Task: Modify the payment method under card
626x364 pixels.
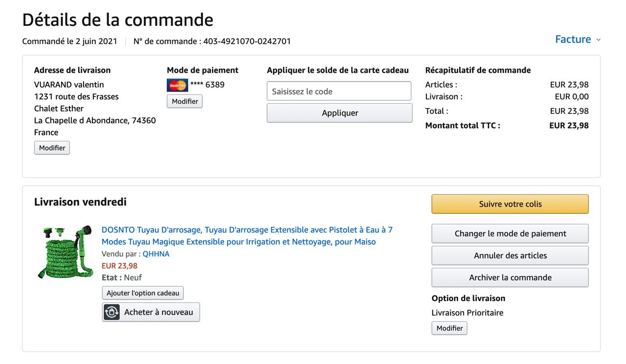Action: point(184,101)
